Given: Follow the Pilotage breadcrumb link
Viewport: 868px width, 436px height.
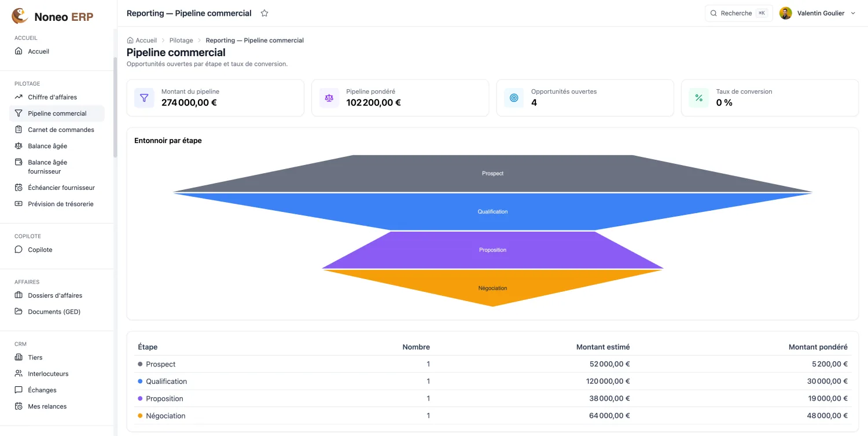Looking at the screenshot, I should tap(181, 41).
